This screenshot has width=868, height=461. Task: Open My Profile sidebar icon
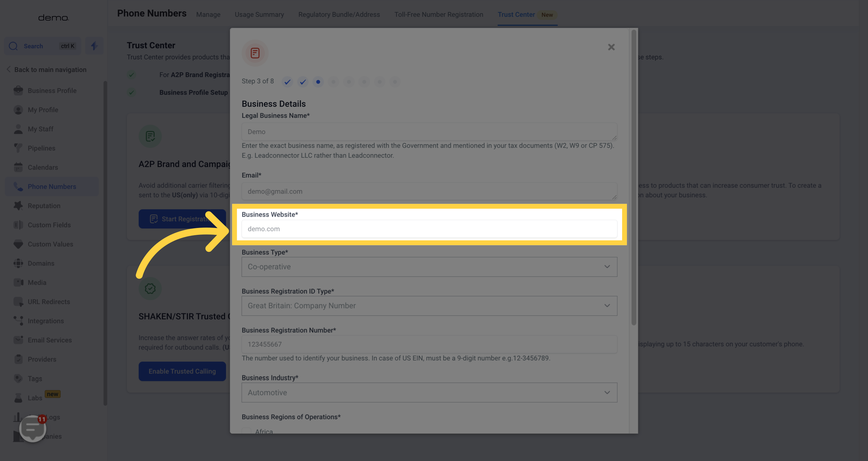point(18,110)
